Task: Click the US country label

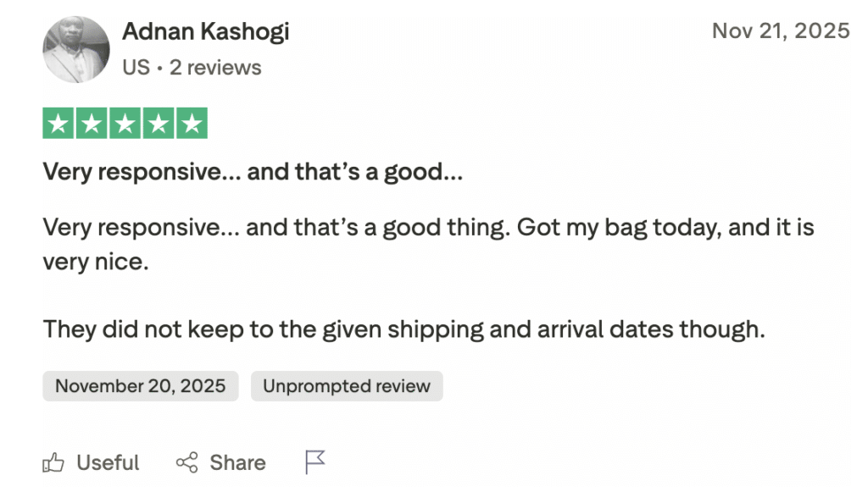Action: pyautogui.click(x=136, y=68)
